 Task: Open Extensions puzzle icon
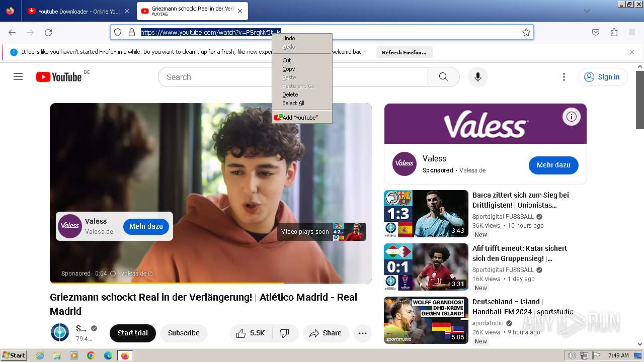pos(614,32)
